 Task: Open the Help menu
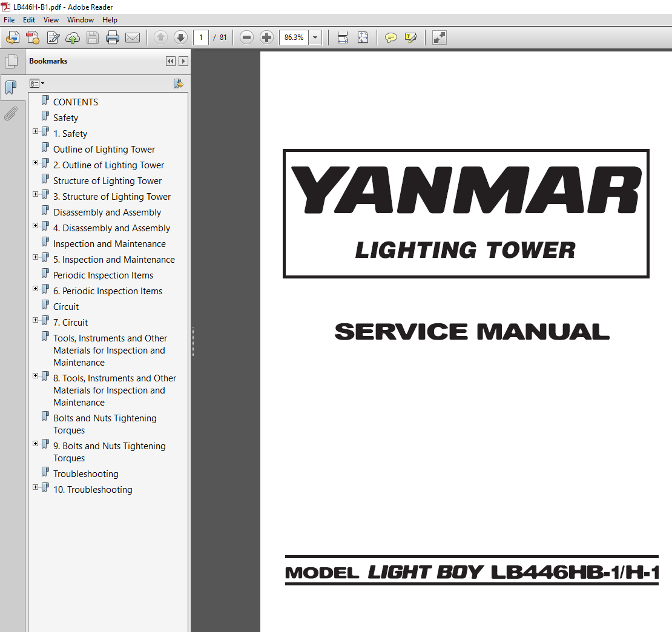click(110, 20)
